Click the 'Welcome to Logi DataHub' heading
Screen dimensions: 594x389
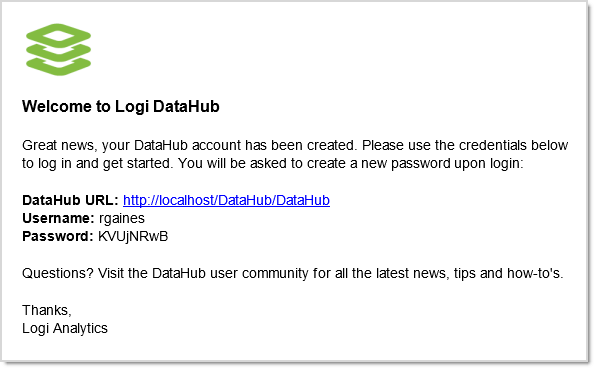[x=120, y=106]
